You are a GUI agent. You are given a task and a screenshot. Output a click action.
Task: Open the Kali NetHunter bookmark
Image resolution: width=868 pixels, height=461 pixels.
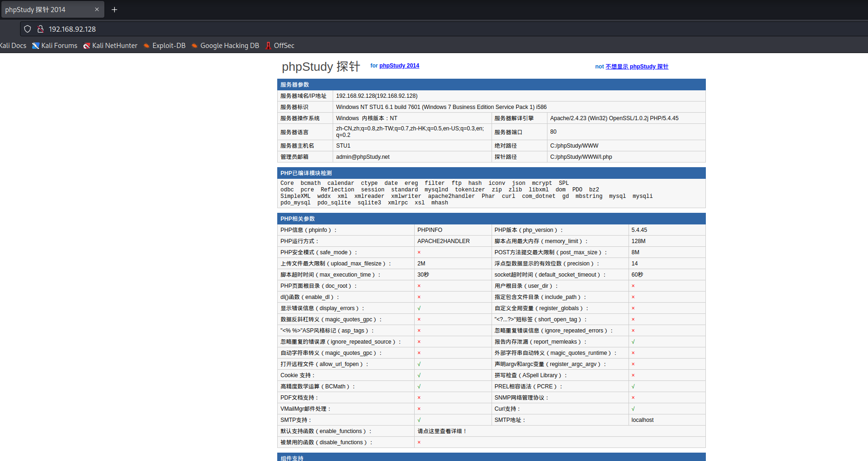coord(110,46)
